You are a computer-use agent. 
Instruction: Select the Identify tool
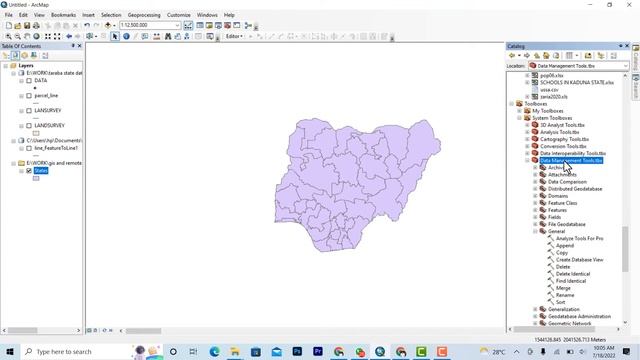click(x=126, y=36)
